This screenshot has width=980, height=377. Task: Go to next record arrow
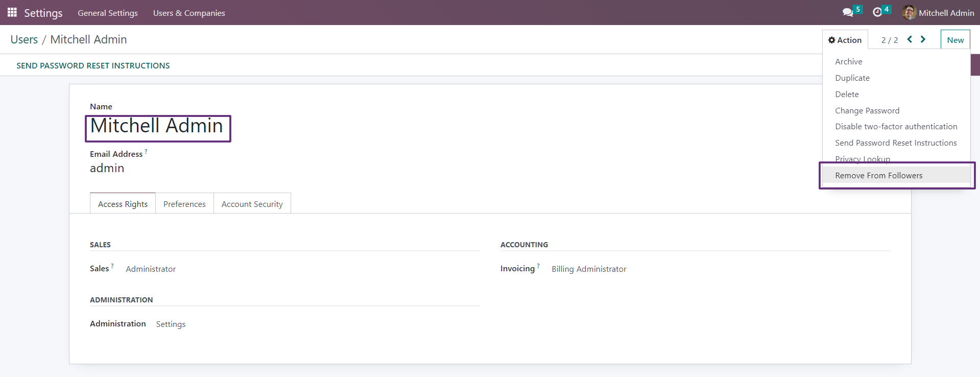click(923, 39)
